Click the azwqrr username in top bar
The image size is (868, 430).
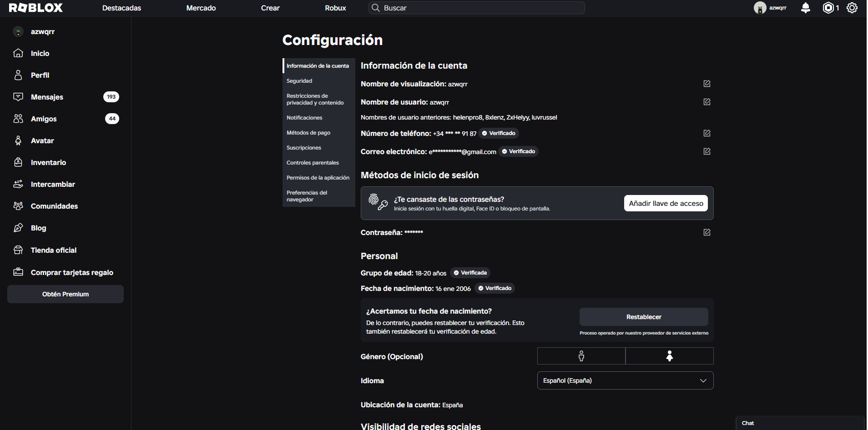click(x=778, y=8)
